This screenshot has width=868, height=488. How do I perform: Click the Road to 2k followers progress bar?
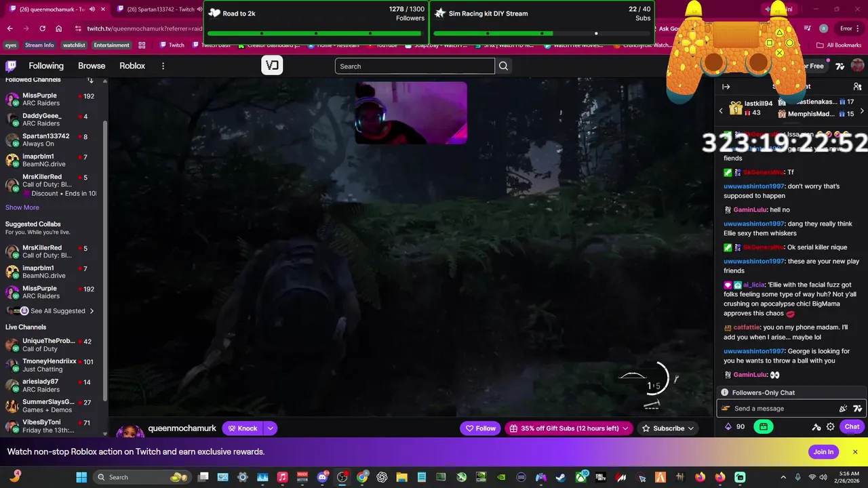point(316,33)
